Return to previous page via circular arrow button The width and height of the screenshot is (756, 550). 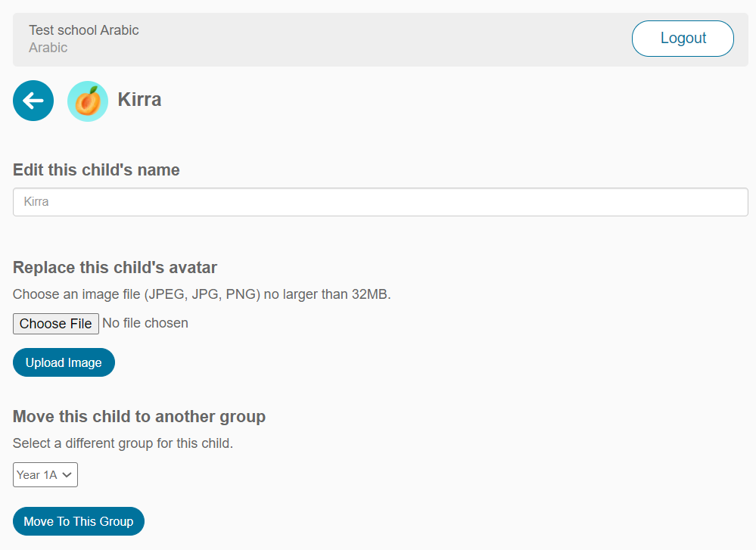tap(33, 100)
